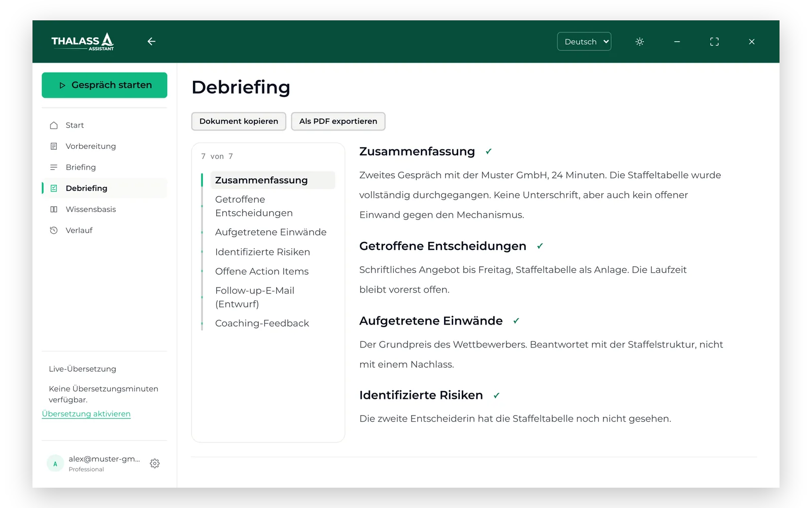Click the Briefing lines icon
The width and height of the screenshot is (812, 508).
click(x=54, y=167)
